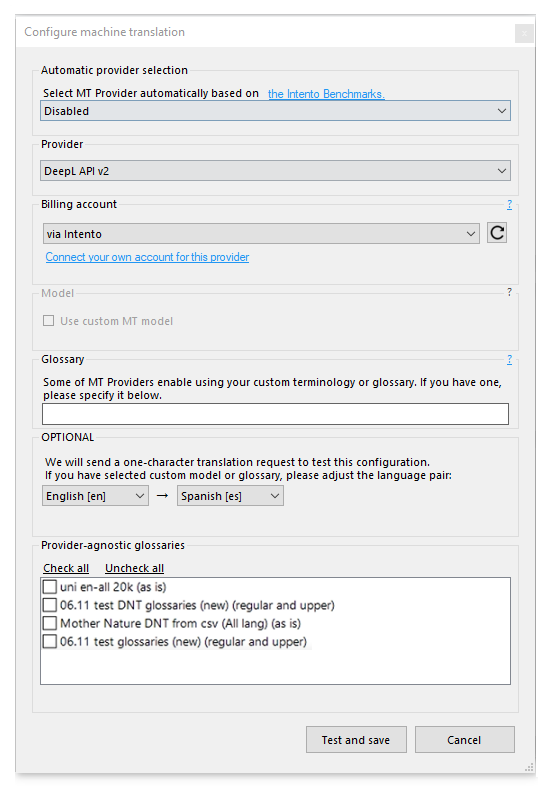Click the Test and save button
Viewport: 551px width, 793px height.
[x=356, y=740]
